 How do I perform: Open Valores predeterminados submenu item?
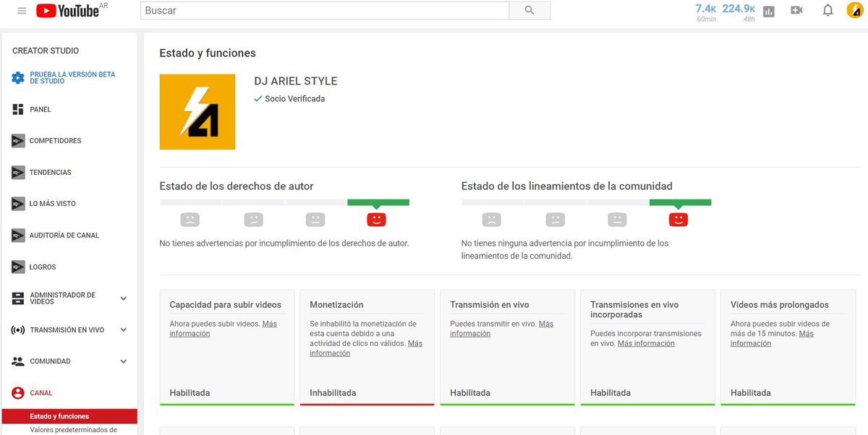[x=73, y=430]
